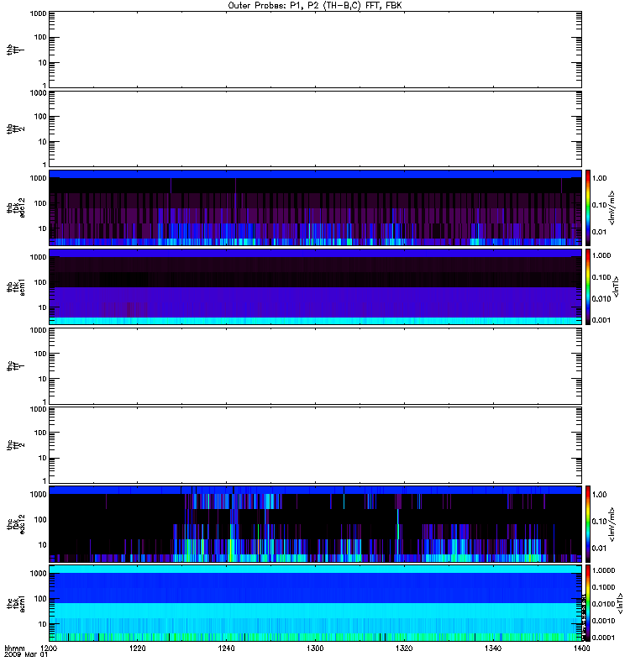Click the thb fbk edc12 color bar

click(x=588, y=207)
